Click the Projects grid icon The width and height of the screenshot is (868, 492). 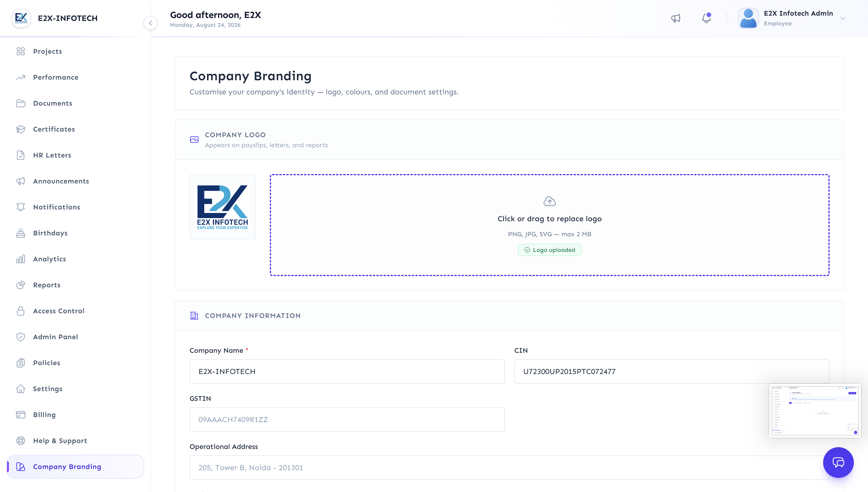click(21, 51)
